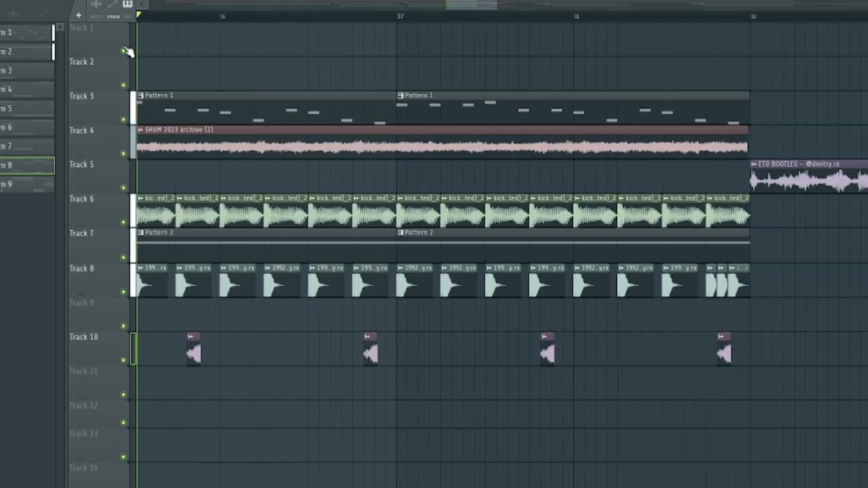Open first Pattern 2 clip menu icon
The height and width of the screenshot is (488, 868).
point(140,232)
